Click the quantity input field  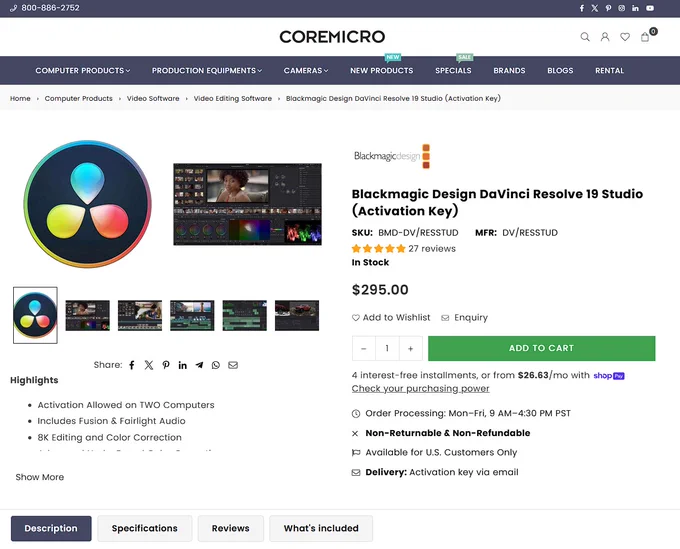click(x=387, y=348)
